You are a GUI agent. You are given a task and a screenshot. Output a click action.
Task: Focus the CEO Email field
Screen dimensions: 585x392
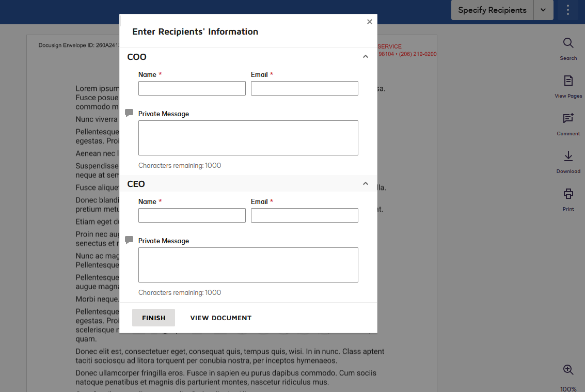pyautogui.click(x=305, y=215)
